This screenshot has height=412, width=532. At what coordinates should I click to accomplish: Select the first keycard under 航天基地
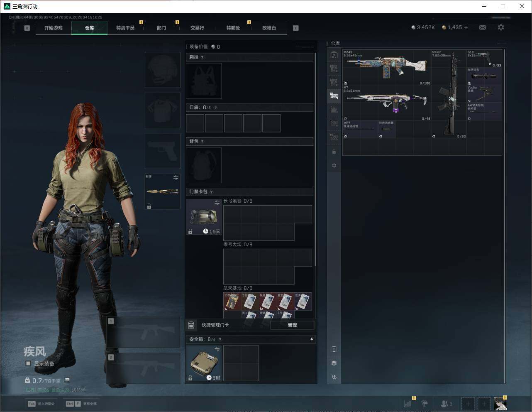tap(232, 302)
